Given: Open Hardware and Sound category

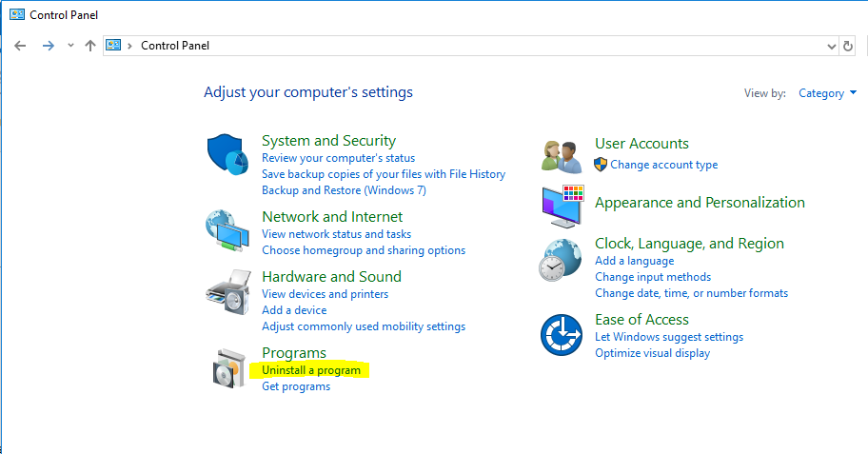Looking at the screenshot, I should [x=331, y=276].
